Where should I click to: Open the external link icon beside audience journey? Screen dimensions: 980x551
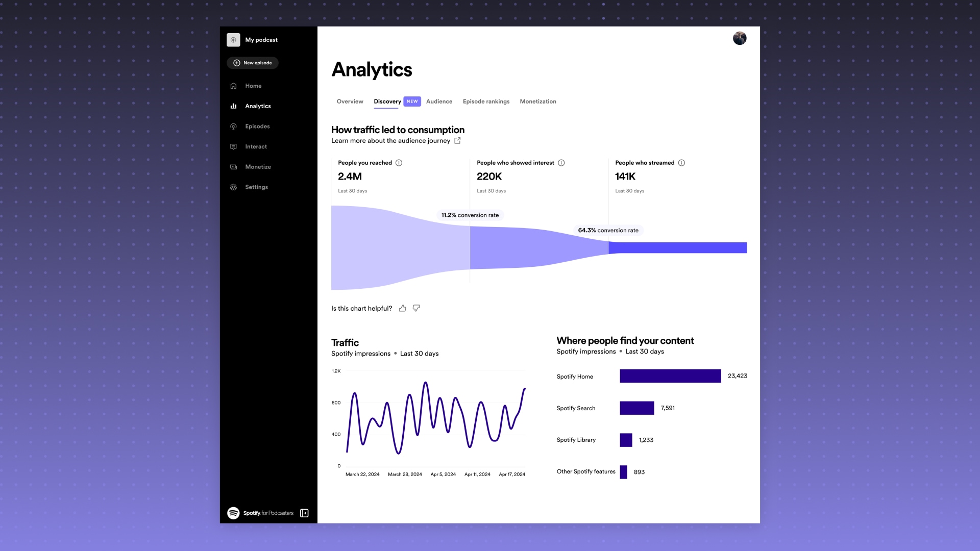pos(457,140)
